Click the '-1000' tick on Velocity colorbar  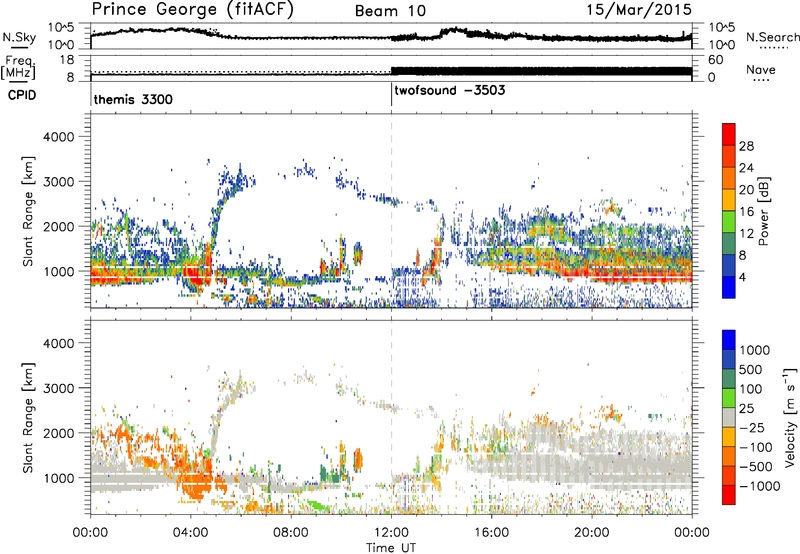(759, 486)
